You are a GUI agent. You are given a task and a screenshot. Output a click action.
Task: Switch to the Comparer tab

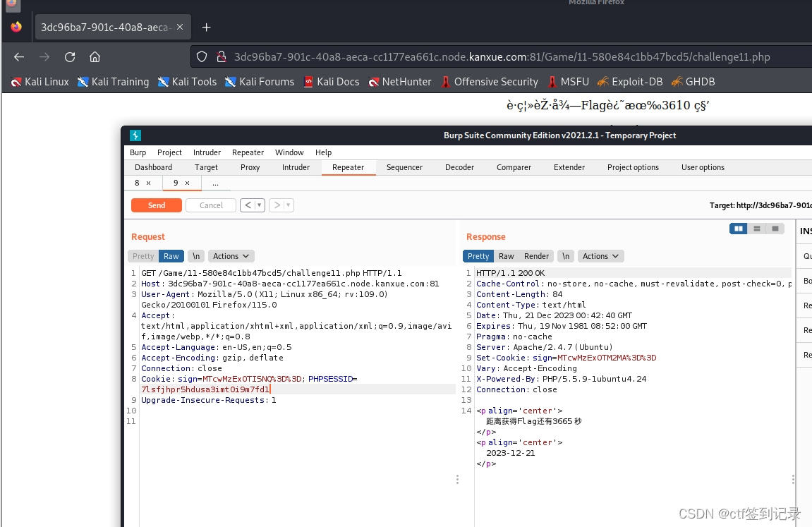(514, 168)
